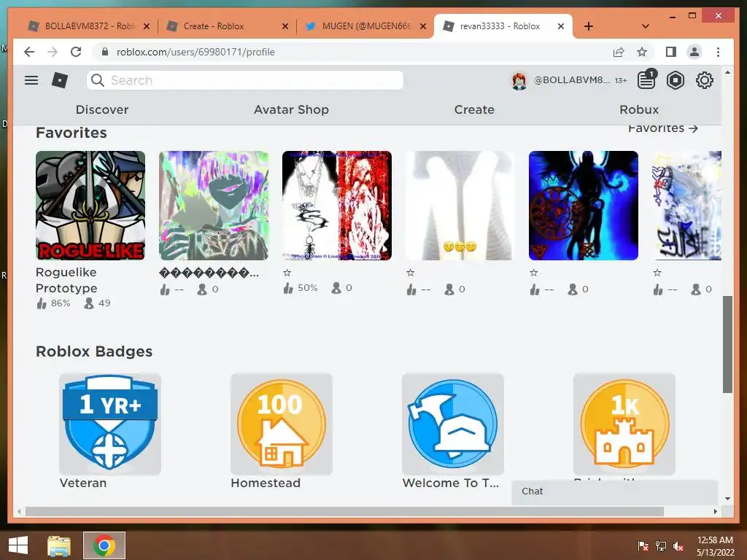Open the Chrome side panel icon
Viewport: 747px width, 560px height.
point(671,52)
